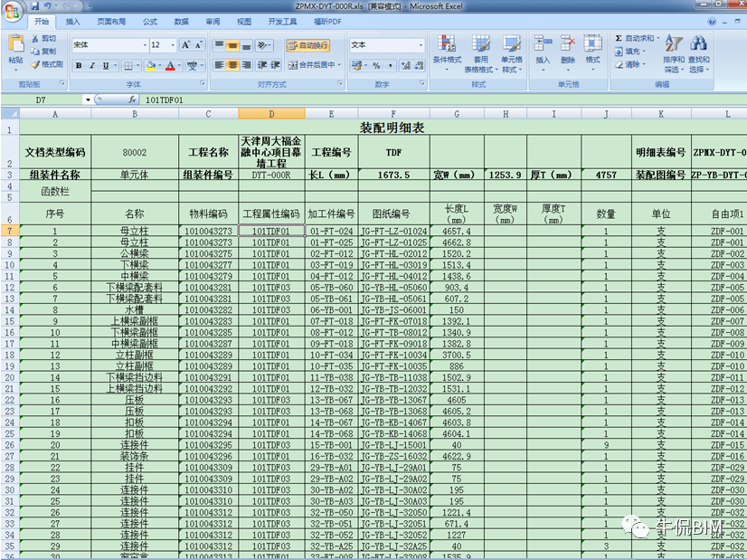The height and width of the screenshot is (560, 747).
Task: Open the Excel help question mark icon
Action: pos(712,22)
